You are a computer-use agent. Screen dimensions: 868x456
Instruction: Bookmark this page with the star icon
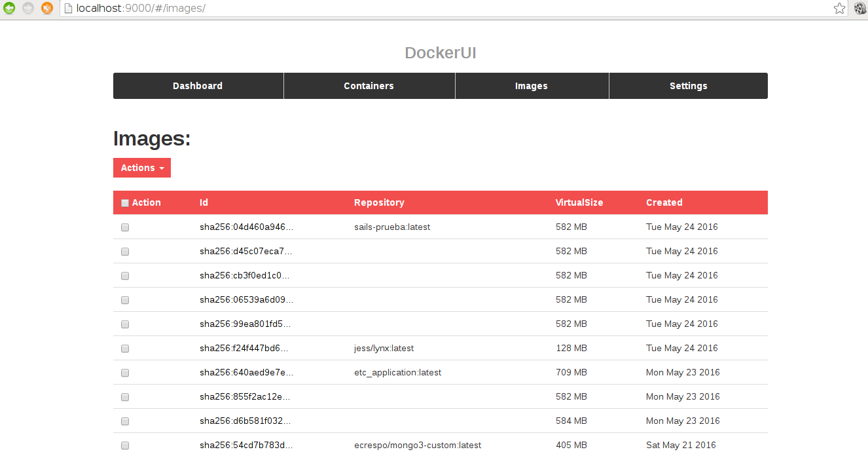[839, 9]
